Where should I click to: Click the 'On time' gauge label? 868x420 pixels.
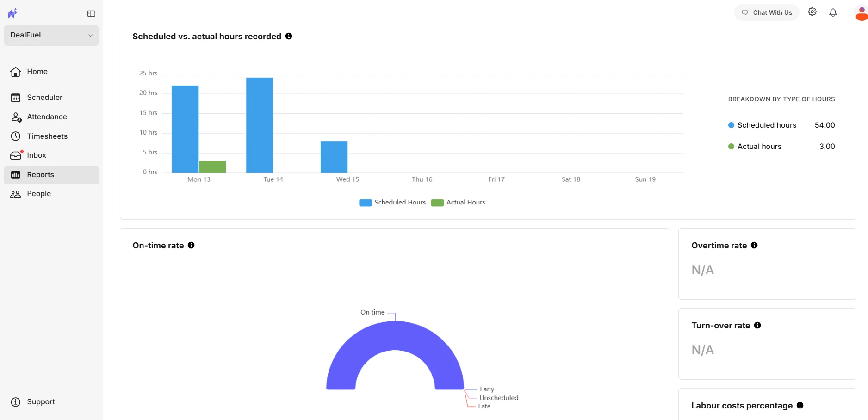tap(372, 312)
